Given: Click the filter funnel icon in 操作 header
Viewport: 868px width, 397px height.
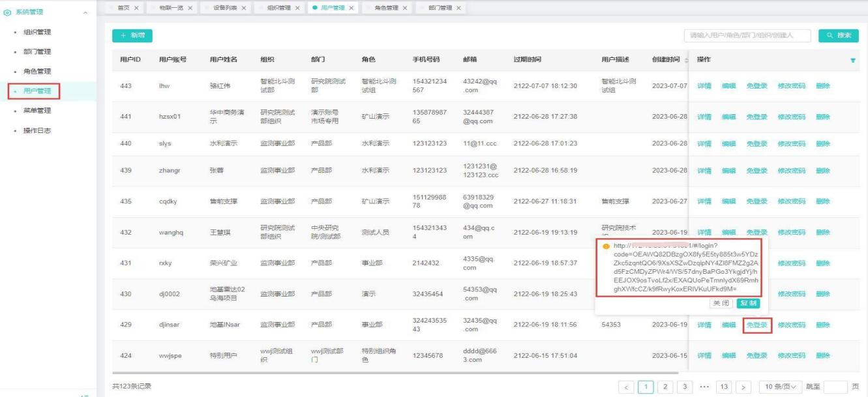Looking at the screenshot, I should [852, 60].
